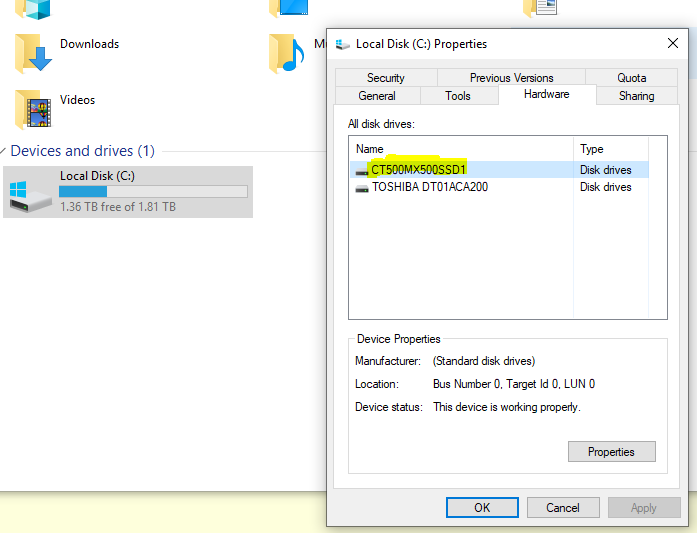Image resolution: width=697 pixels, height=533 pixels.
Task: Click the Devices and drives (1) heading
Action: [x=83, y=151]
